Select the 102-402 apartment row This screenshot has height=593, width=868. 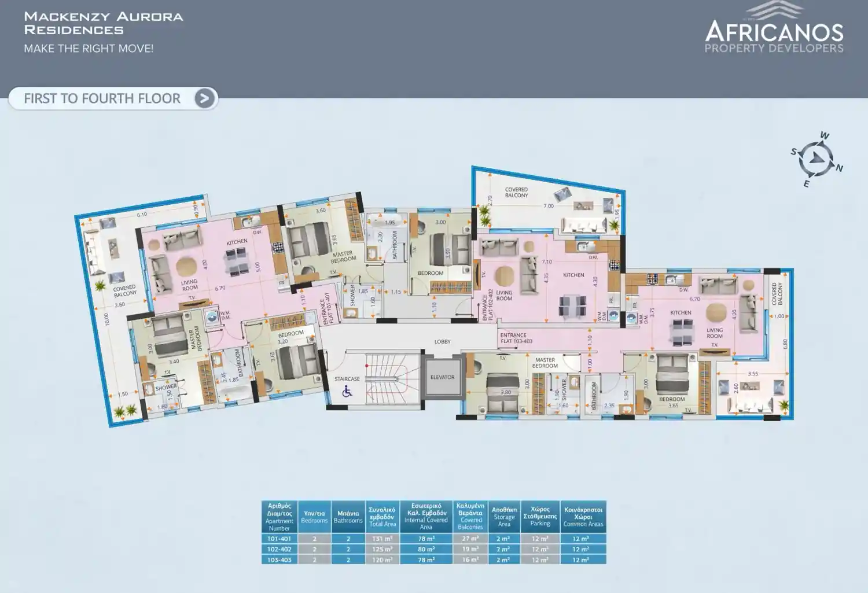coord(433,549)
